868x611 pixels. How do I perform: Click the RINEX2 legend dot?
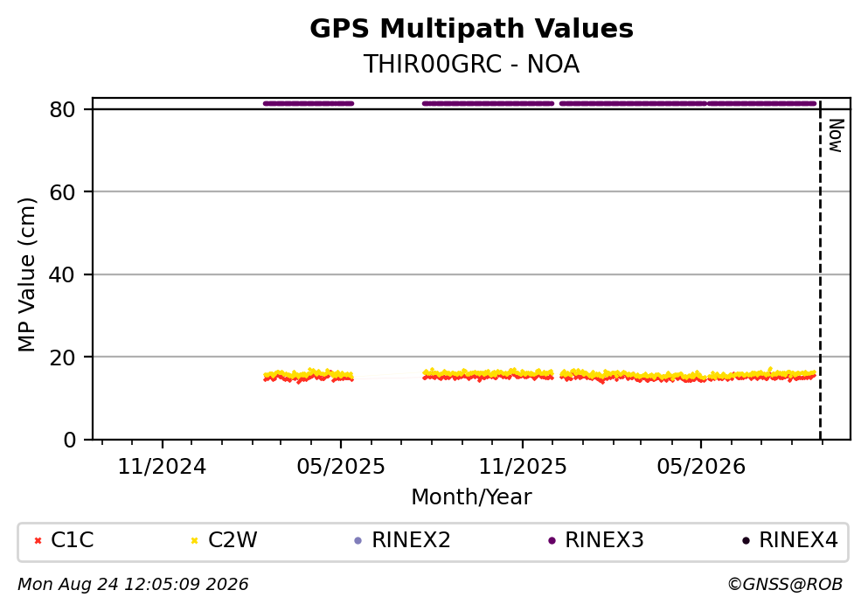coord(358,541)
